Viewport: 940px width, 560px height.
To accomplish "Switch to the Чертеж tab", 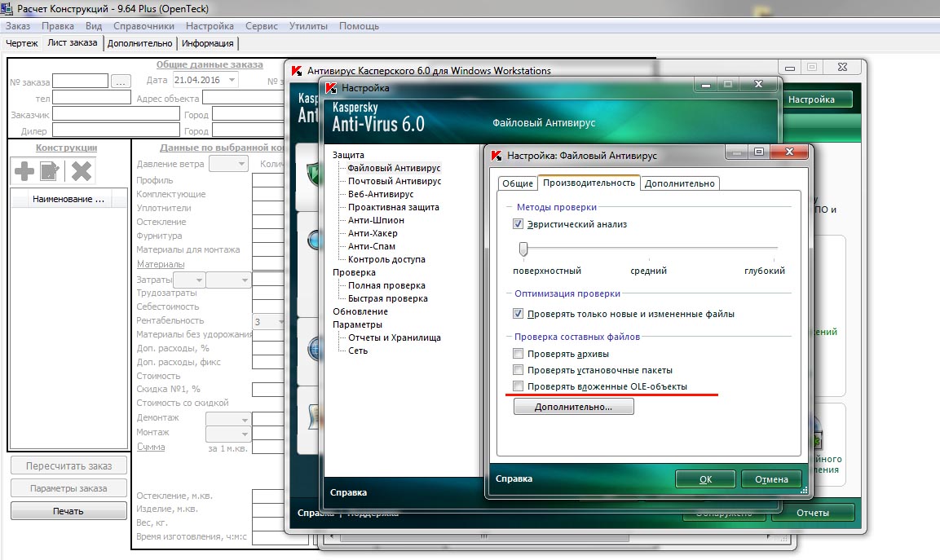I will pos(21,43).
